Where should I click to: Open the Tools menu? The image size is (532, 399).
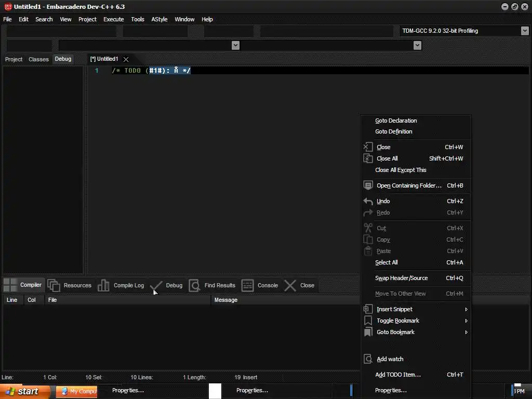click(137, 19)
